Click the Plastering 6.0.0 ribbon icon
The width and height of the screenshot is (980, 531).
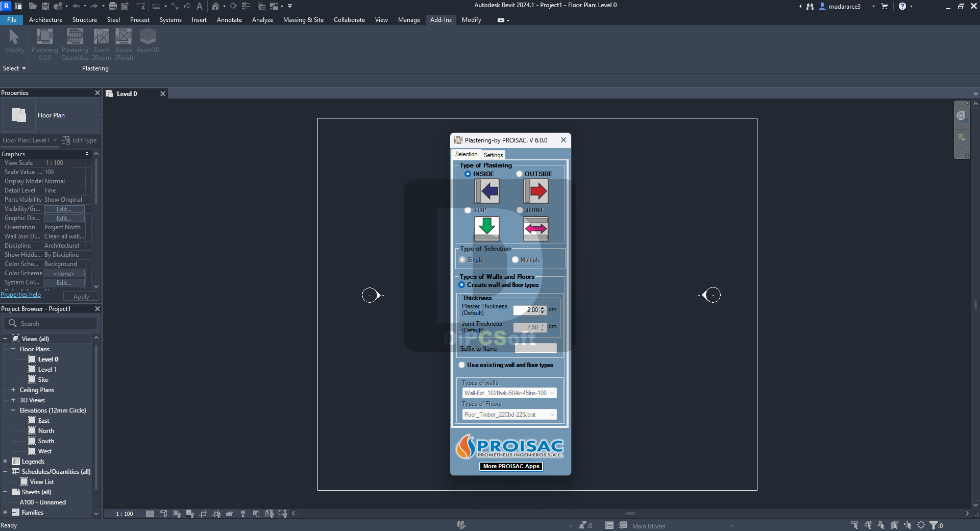coord(45,36)
